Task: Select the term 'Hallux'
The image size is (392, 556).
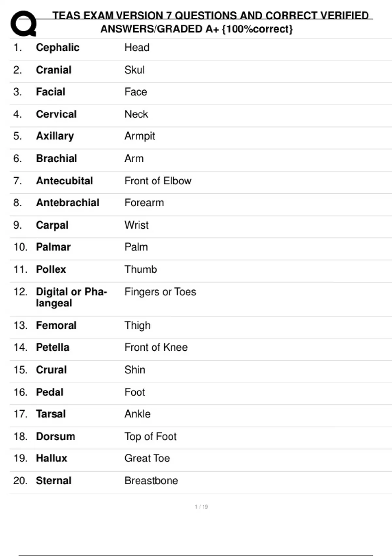Action: [x=51, y=459]
